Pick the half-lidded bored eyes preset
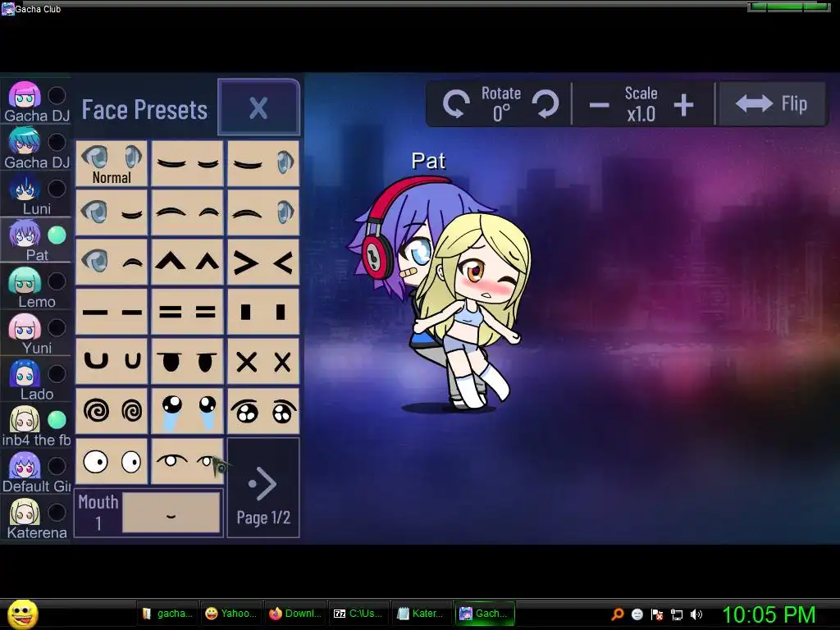 [188, 361]
